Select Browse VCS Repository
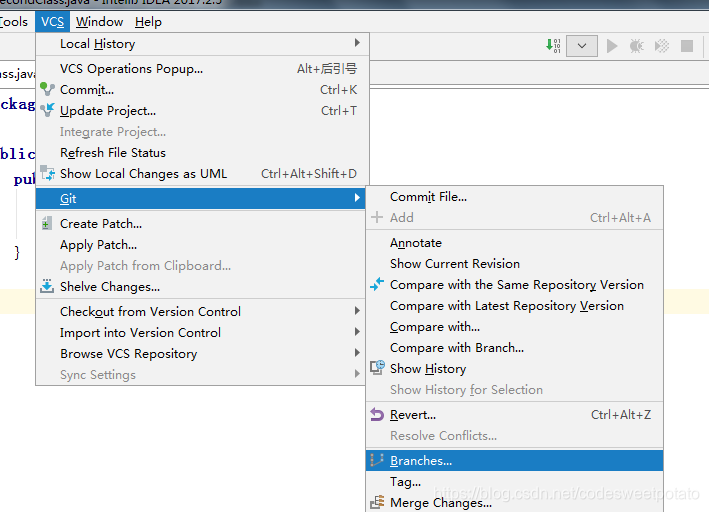This screenshot has width=709, height=512. [x=200, y=354]
